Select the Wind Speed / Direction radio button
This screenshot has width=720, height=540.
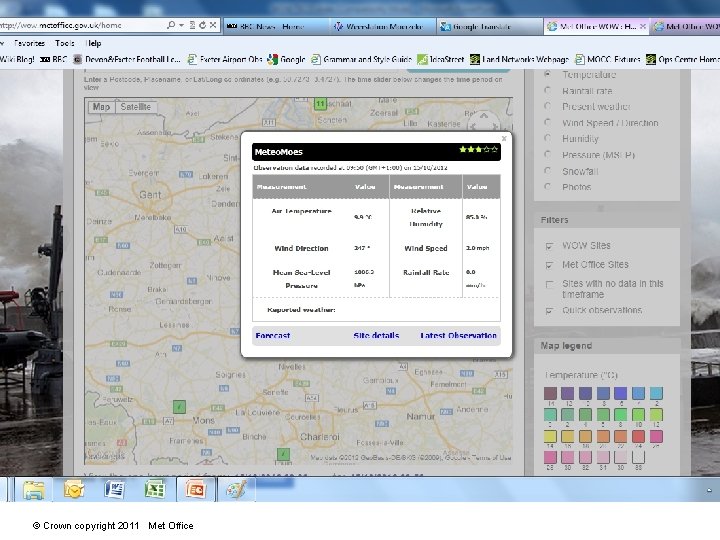click(x=547, y=122)
